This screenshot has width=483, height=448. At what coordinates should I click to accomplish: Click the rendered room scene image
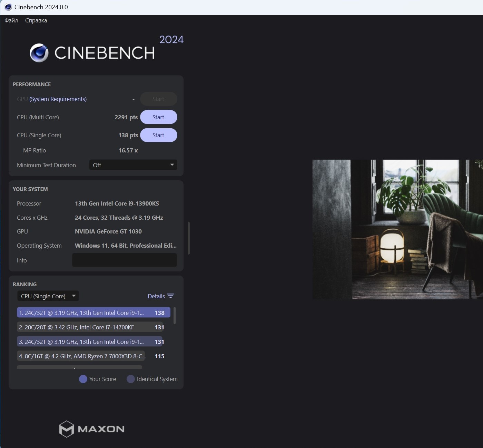click(x=397, y=229)
